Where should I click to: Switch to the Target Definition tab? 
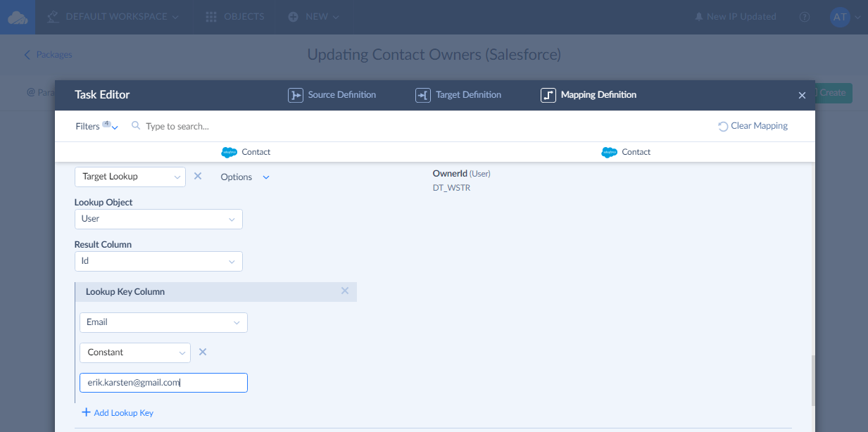458,95
